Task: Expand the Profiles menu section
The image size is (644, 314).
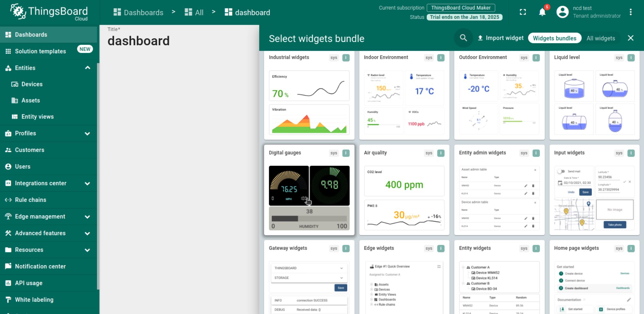Action: [x=87, y=133]
